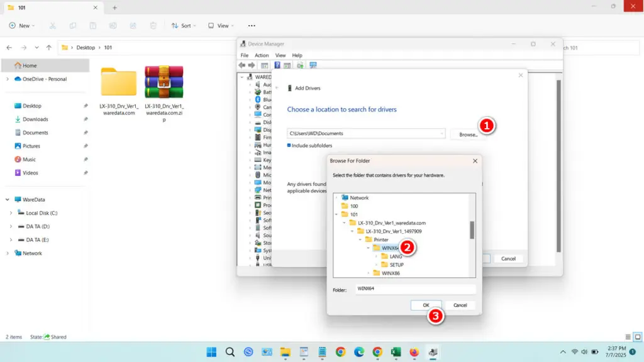This screenshot has width=644, height=362.
Task: Toggle the Include subfolders checkbox
Action: click(289, 145)
